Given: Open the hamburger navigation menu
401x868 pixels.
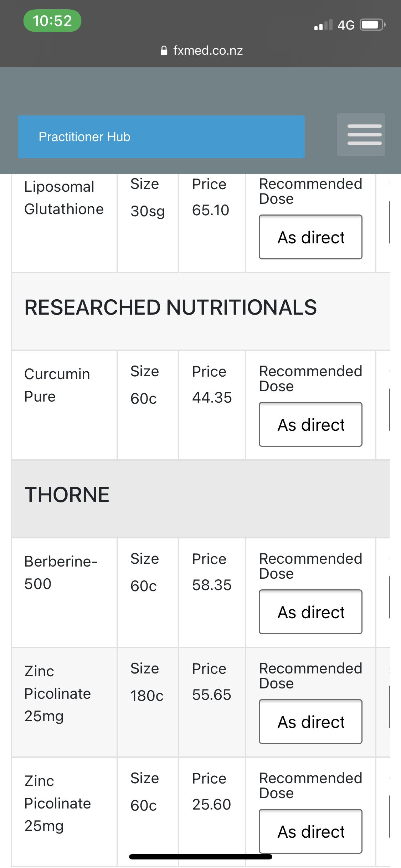Looking at the screenshot, I should (x=361, y=135).
